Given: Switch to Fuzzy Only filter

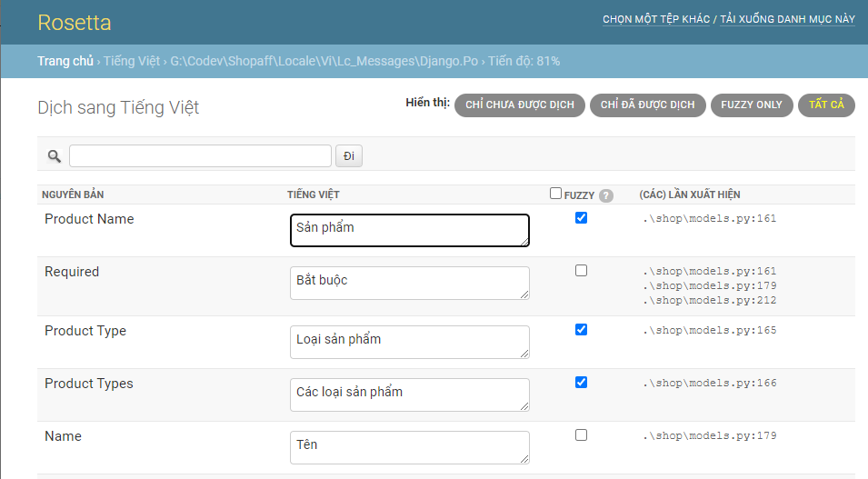Looking at the screenshot, I should pos(752,105).
